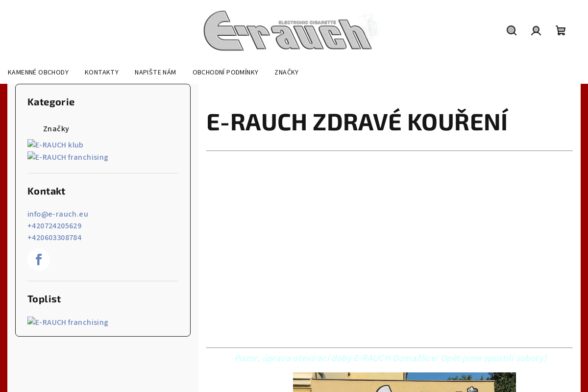The width and height of the screenshot is (588, 392).
Task: Select OBCHODNÍ PODMÍNKY in the navigation
Action: pos(225,72)
